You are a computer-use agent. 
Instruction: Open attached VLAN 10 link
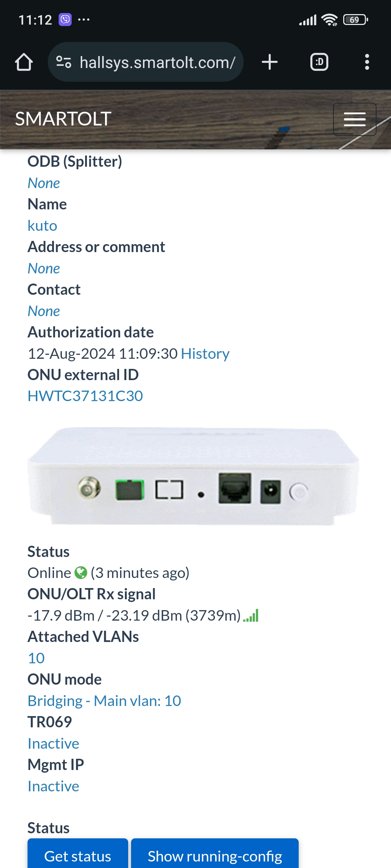[x=36, y=658]
